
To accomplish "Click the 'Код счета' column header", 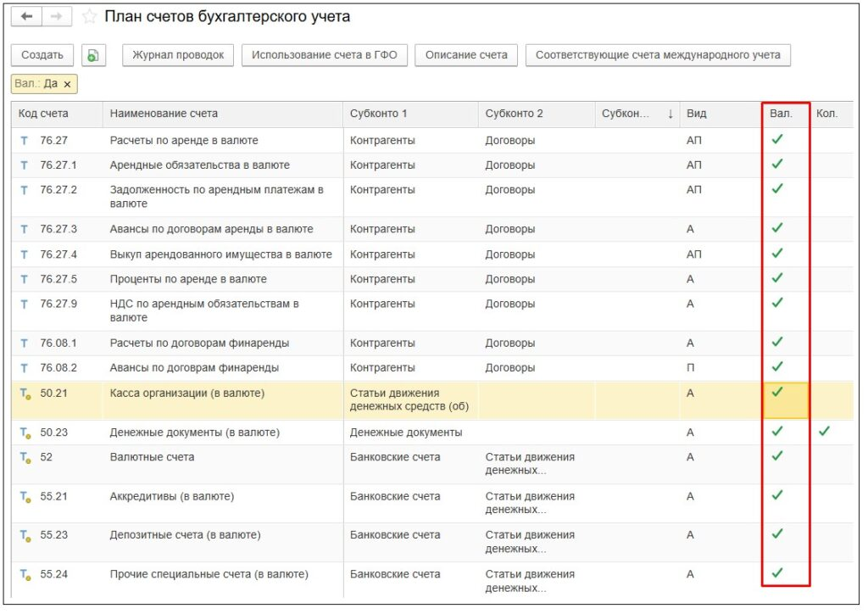I will click(x=44, y=114).
